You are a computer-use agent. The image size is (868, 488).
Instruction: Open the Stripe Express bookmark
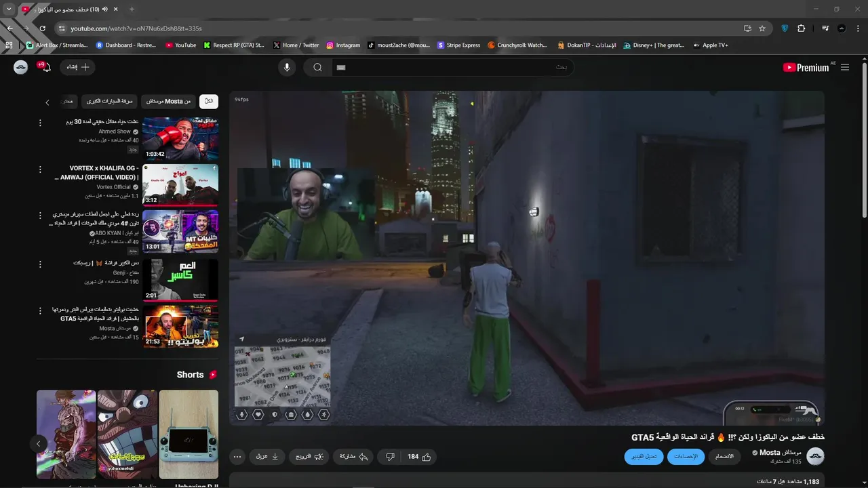click(x=458, y=45)
